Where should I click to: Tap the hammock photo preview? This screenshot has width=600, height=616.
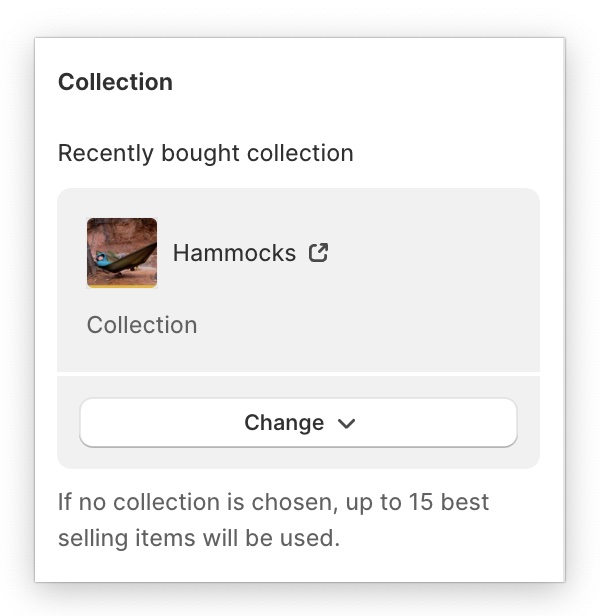click(x=122, y=253)
